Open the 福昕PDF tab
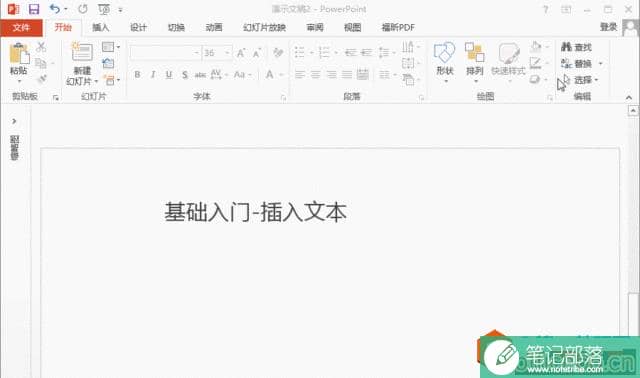This screenshot has height=378, width=640. 398,27
